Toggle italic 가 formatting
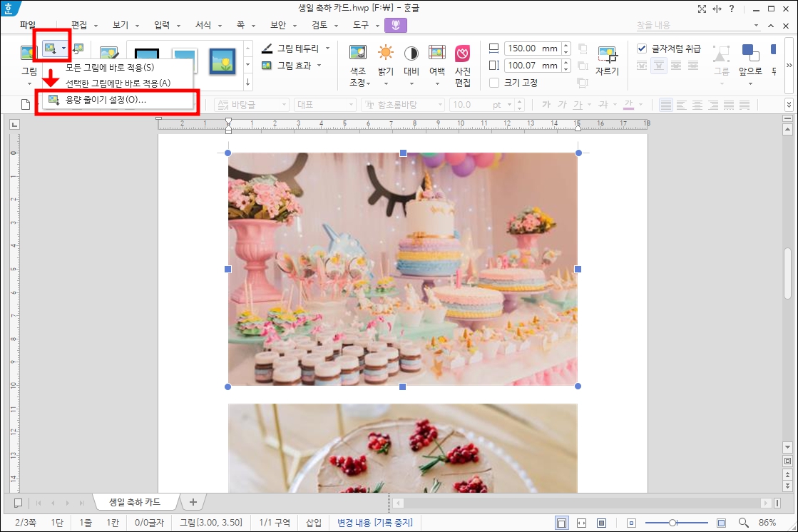The width and height of the screenshot is (798, 532). [562, 104]
